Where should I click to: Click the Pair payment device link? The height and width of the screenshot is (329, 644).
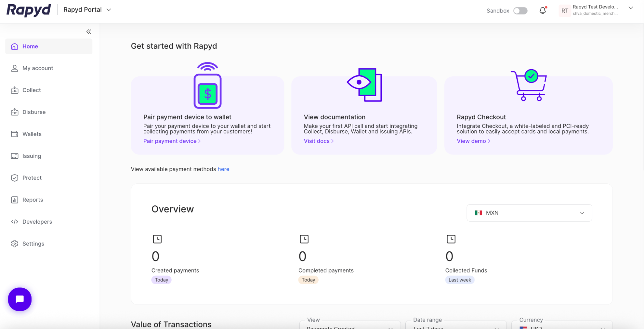tap(170, 141)
